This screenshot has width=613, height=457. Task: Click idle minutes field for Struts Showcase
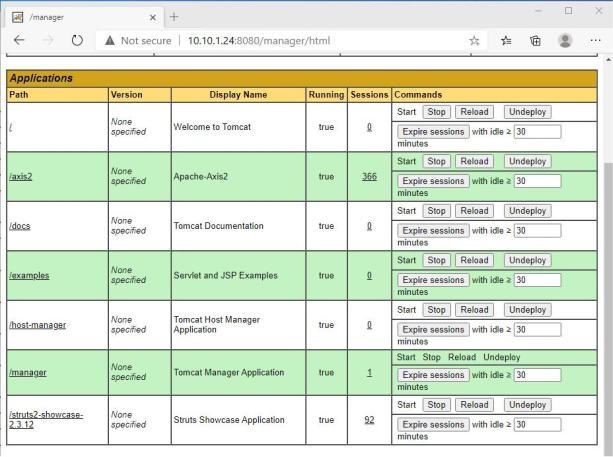(538, 425)
